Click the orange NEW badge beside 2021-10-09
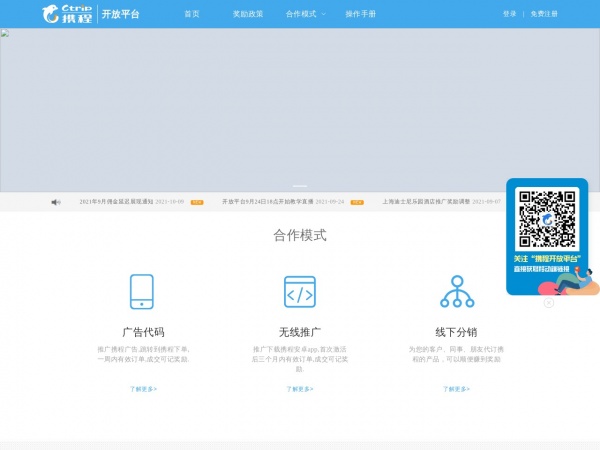Viewport: 600px width, 450px height. coord(197,202)
